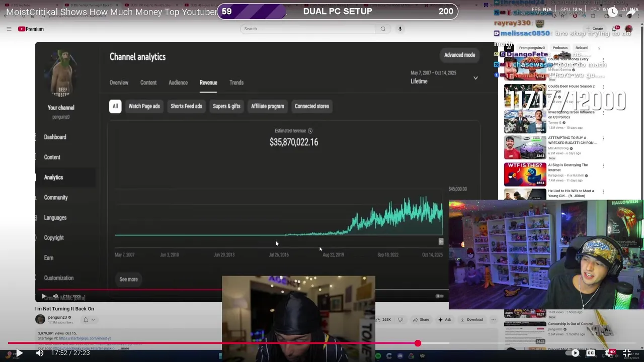The image size is (644, 362).
Task: Select the All revenue filter chip
Action: pos(115,106)
